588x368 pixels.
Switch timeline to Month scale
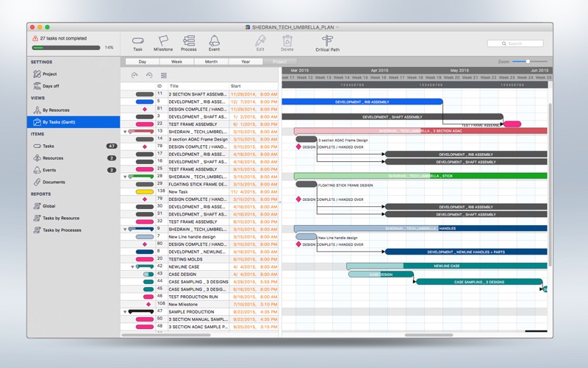tap(211, 62)
